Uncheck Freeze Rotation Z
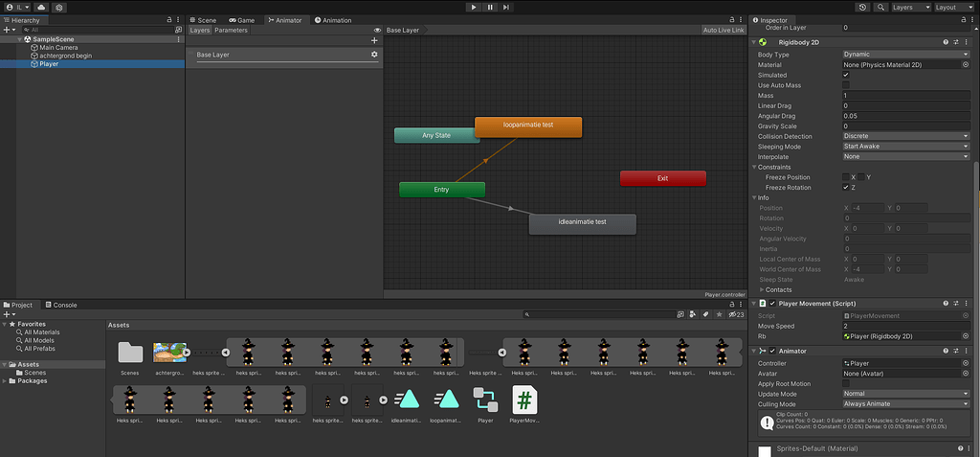The height and width of the screenshot is (457, 980). [846, 188]
